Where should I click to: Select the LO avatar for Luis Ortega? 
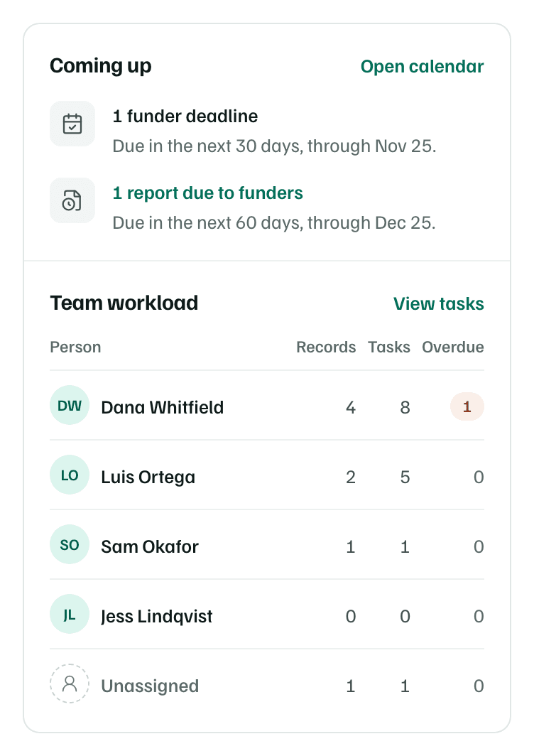tap(70, 475)
